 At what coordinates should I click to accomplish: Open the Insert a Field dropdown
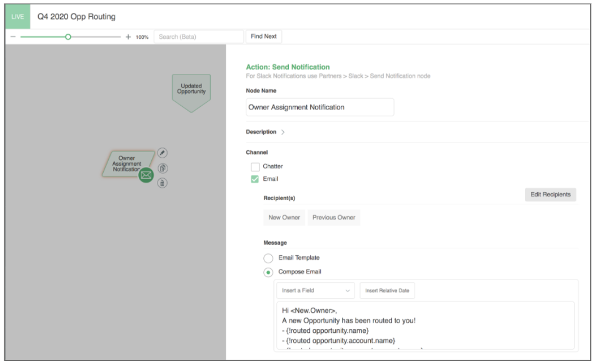coord(315,291)
